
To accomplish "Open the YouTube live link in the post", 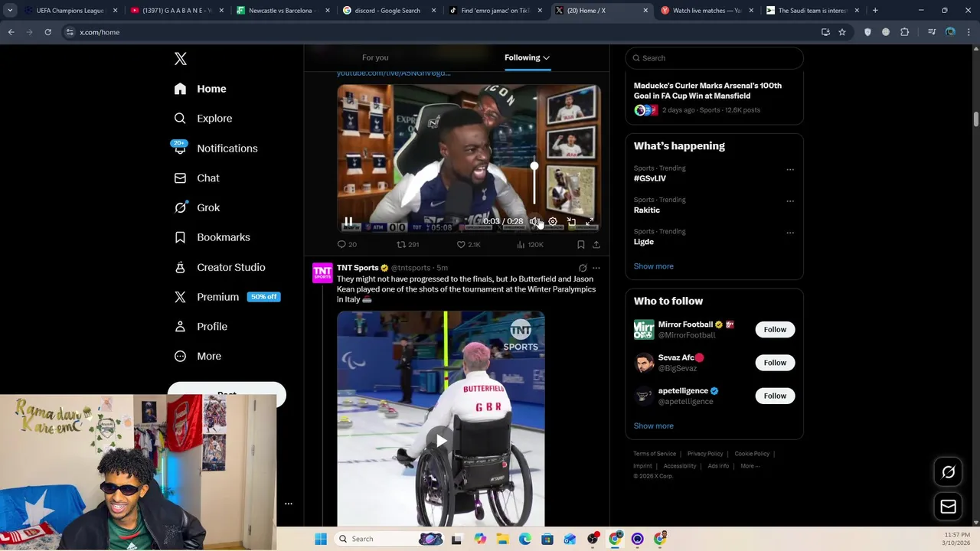I will click(394, 73).
